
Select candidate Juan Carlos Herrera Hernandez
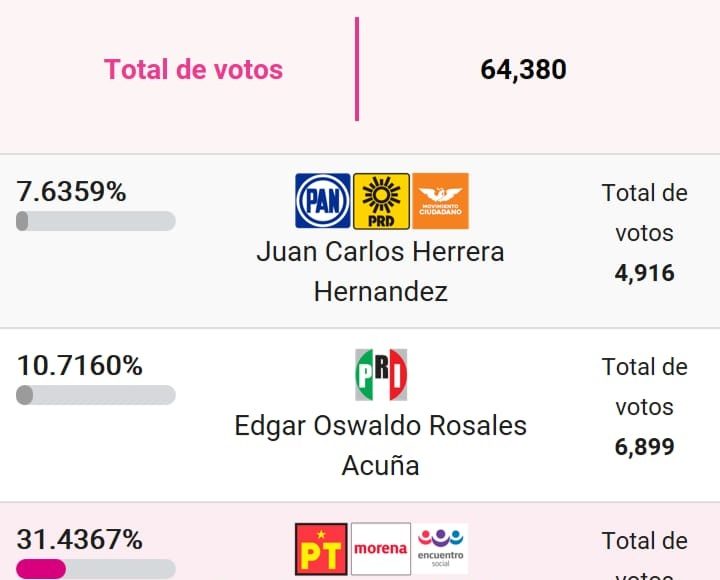(x=380, y=271)
